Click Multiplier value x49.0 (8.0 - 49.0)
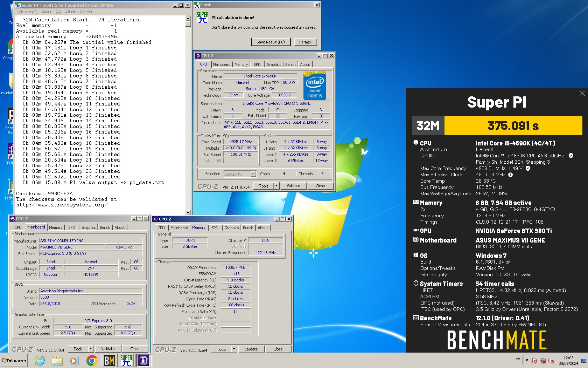The image size is (588, 368). [241, 148]
